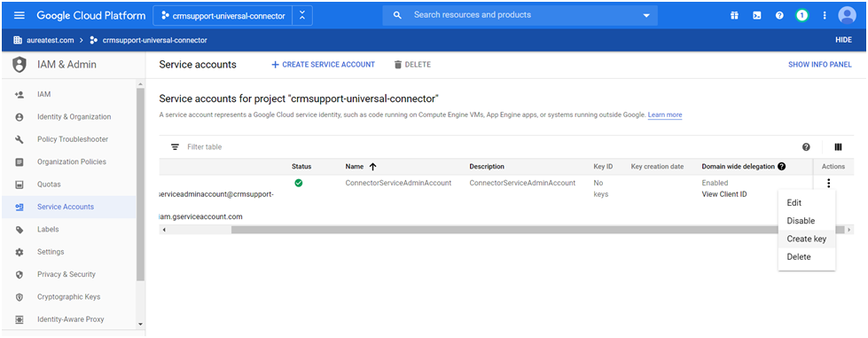868x338 pixels.
Task: Click the Name column sort arrow
Action: click(x=372, y=166)
